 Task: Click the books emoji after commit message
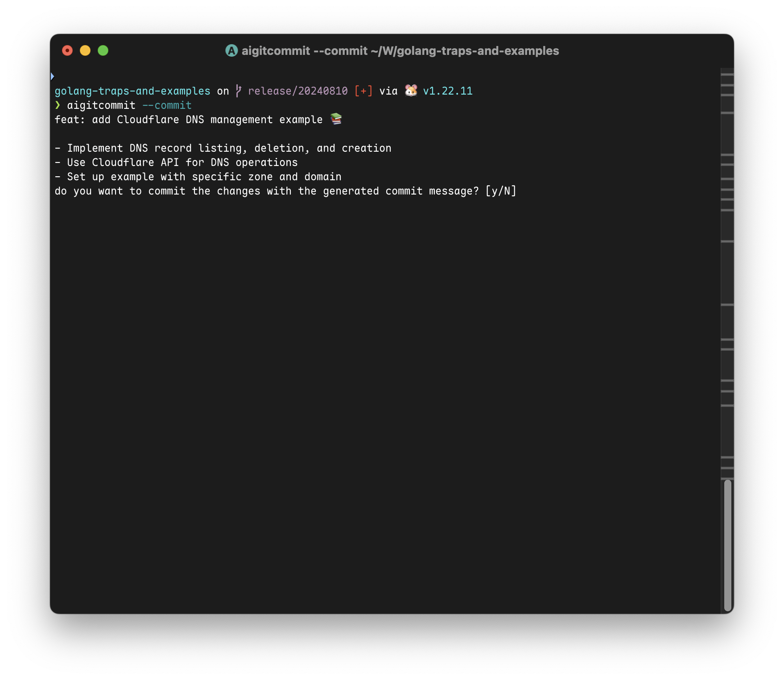point(336,119)
